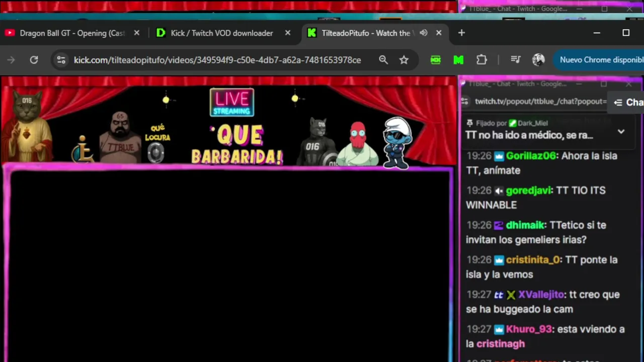This screenshot has height=362, width=644.
Task: Click the tt badge beside XVallejito
Action: point(499,295)
